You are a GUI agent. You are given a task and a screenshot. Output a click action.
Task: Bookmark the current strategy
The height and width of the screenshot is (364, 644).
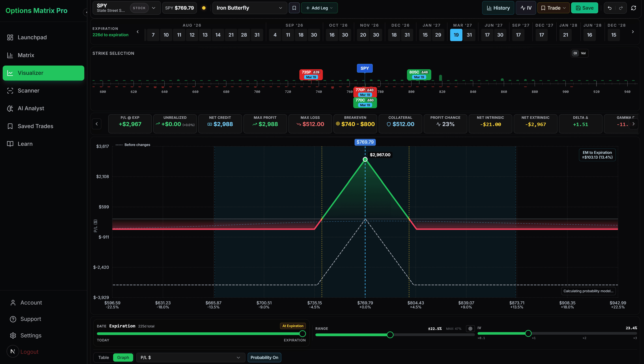click(x=294, y=8)
